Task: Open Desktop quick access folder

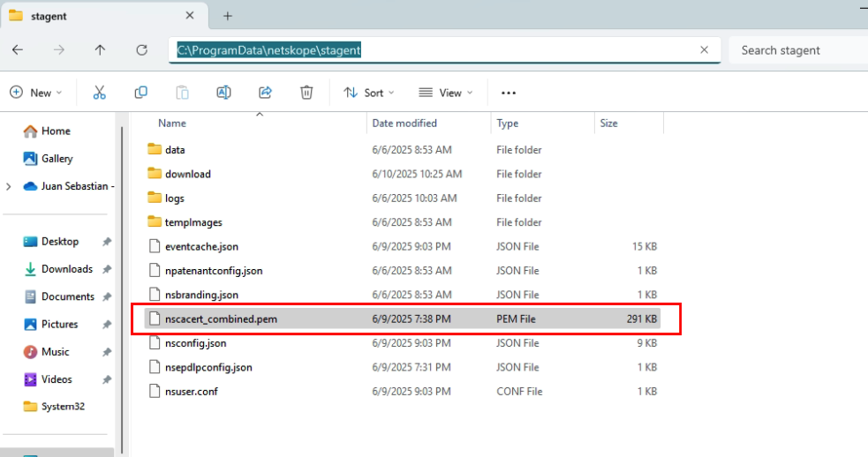Action: 51,242
